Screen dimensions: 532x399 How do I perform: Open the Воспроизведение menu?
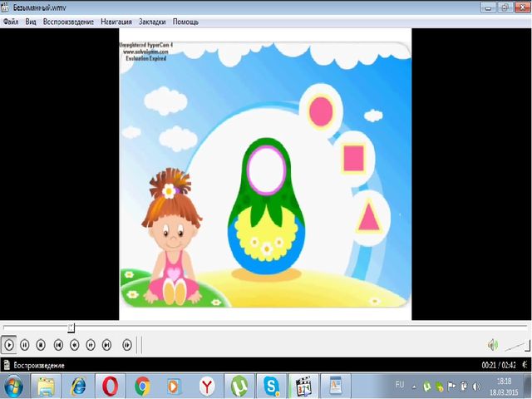point(68,22)
